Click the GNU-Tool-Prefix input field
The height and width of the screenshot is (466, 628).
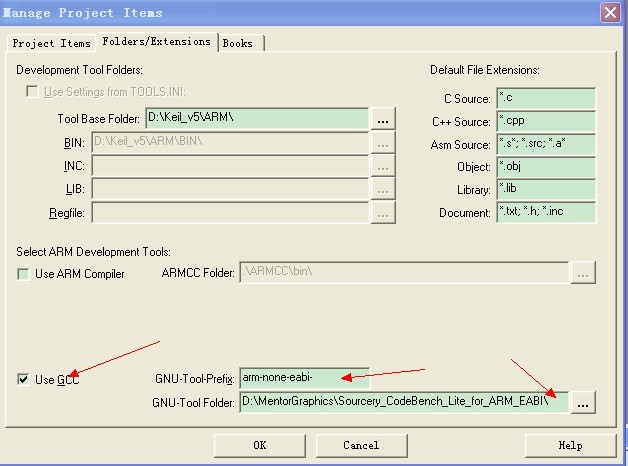tap(304, 378)
